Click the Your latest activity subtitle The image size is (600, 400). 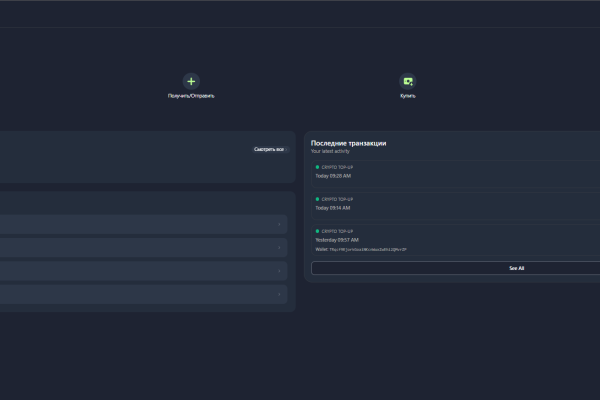point(330,151)
